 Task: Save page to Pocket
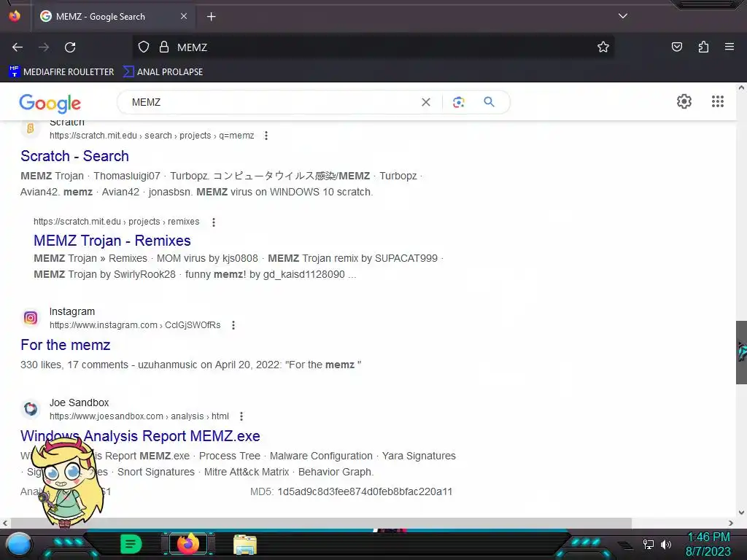[676, 47]
